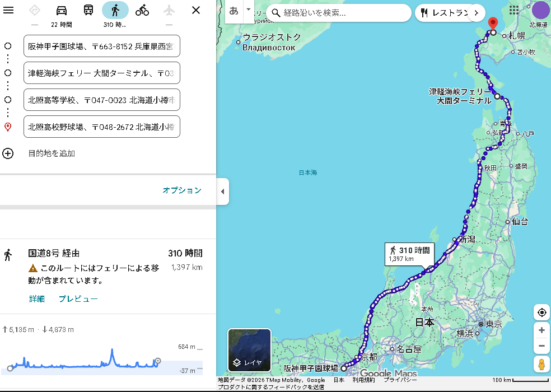Zoom in on the map
Screen dimensions: 551x392
pos(541,330)
